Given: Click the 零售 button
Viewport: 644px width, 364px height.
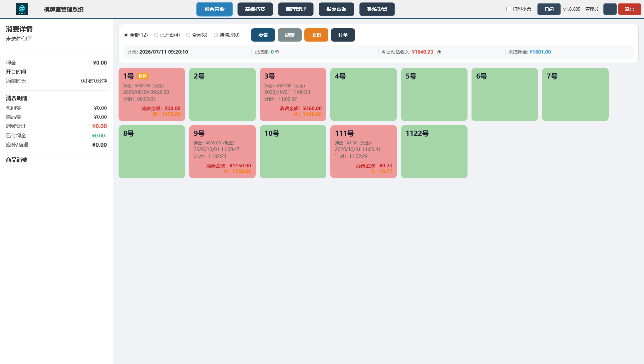Looking at the screenshot, I should click(x=263, y=35).
